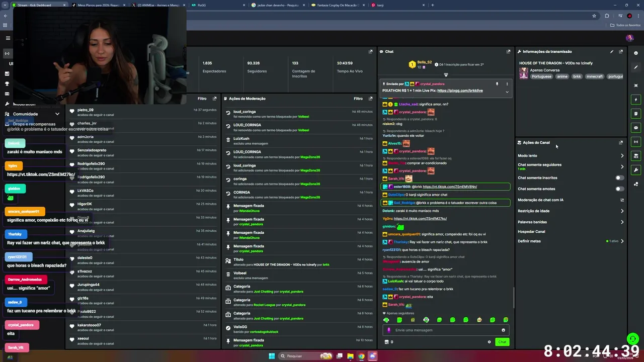Click the Windows Start button
Viewport: 644px width, 362px height.
click(272, 356)
